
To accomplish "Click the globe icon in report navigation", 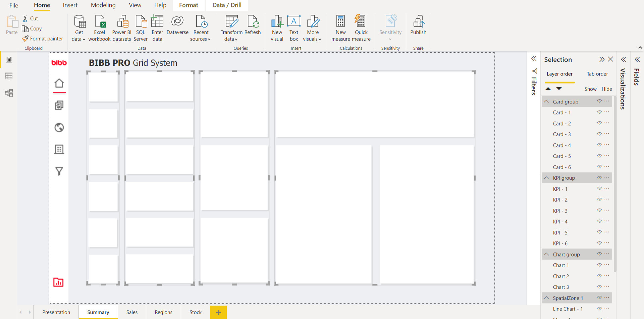I will pos(59,128).
